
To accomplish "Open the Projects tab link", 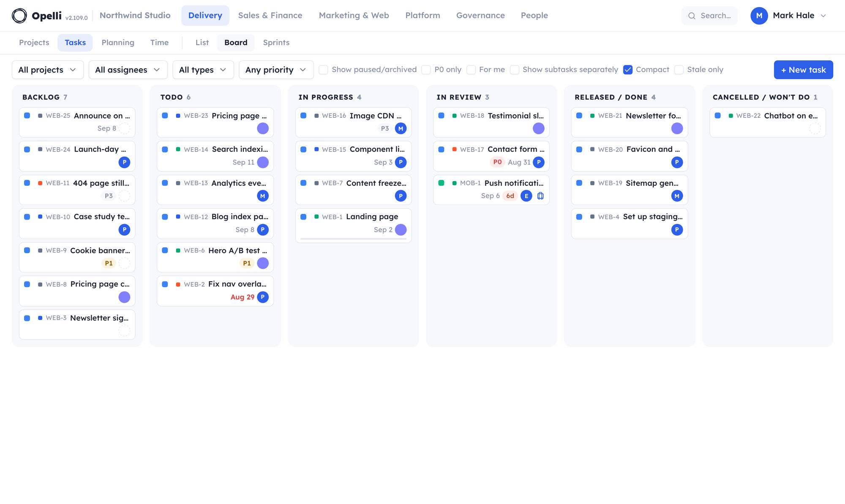I will (x=34, y=43).
